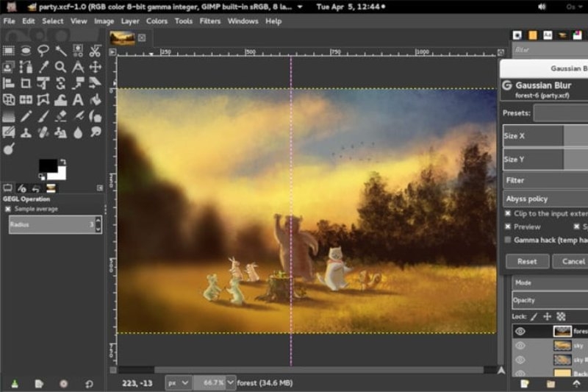Open the Filter dropdown in Gaussian Blur
The image size is (588, 392).
pyautogui.click(x=545, y=180)
